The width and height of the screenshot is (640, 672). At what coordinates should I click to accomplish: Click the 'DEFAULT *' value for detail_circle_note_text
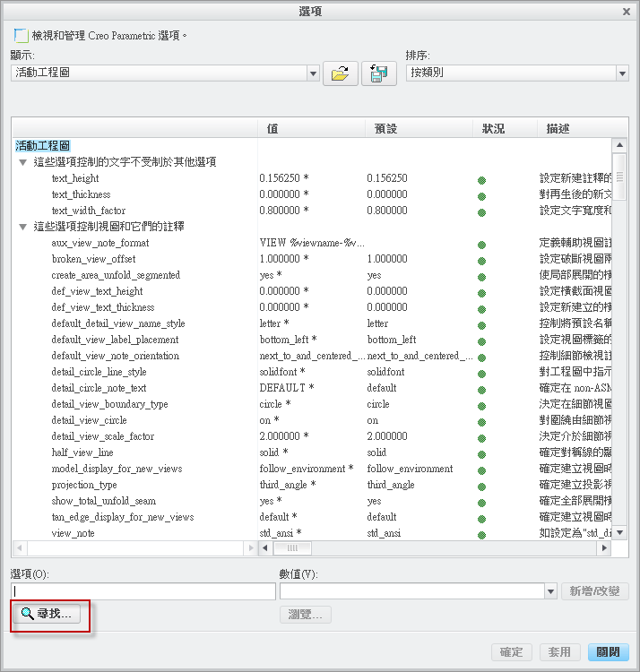(x=287, y=388)
